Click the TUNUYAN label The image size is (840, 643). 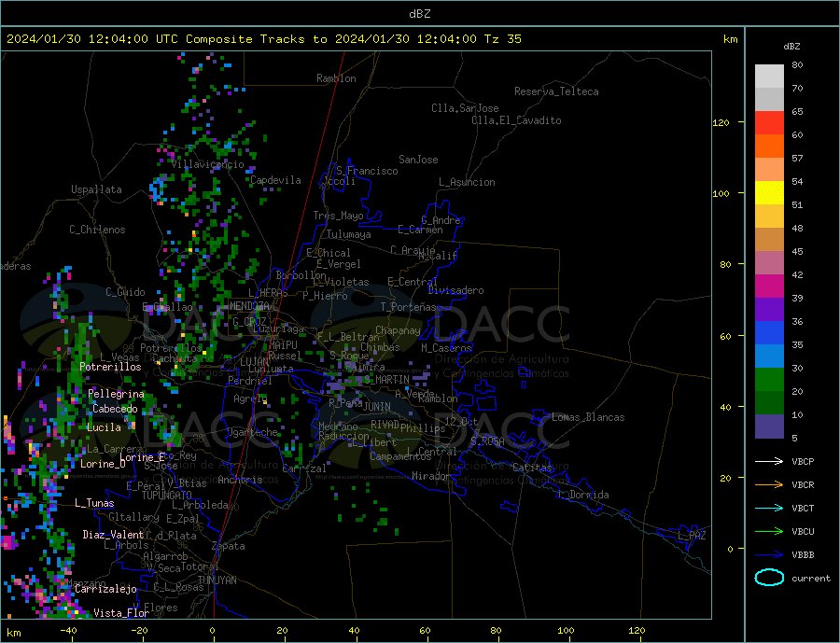pyautogui.click(x=217, y=580)
